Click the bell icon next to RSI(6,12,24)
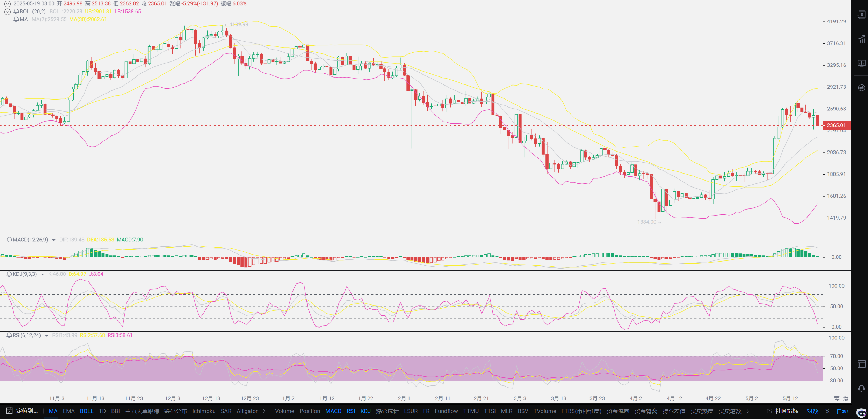The height and width of the screenshot is (419, 868). tap(9, 335)
